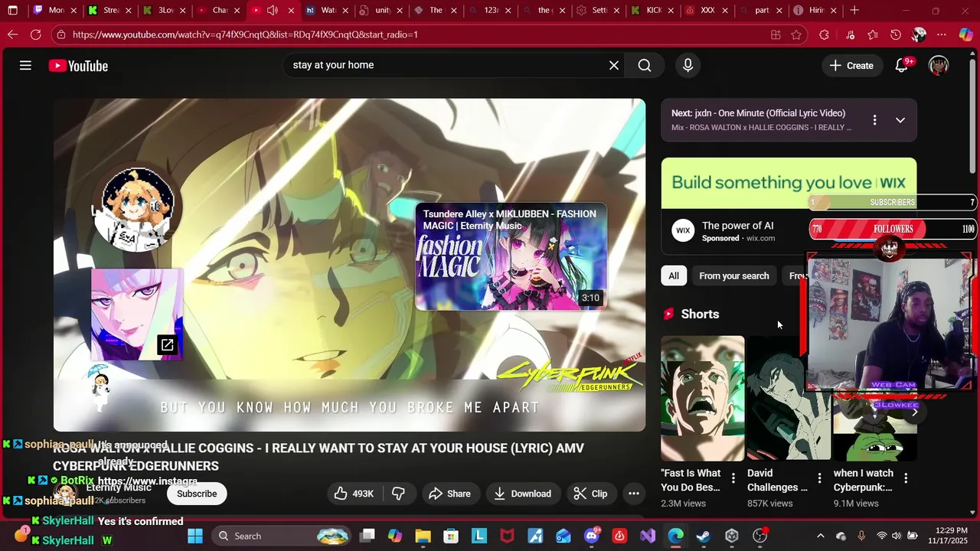Screen dimensions: 980x551
Task: Open Windows Start menu
Action: [195, 536]
